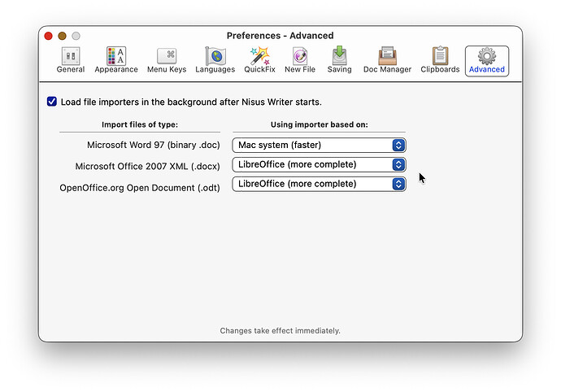Viewport: 561px width, 392px height.
Task: Open importer dropdown for Word 97 .doc
Action: 319,145
